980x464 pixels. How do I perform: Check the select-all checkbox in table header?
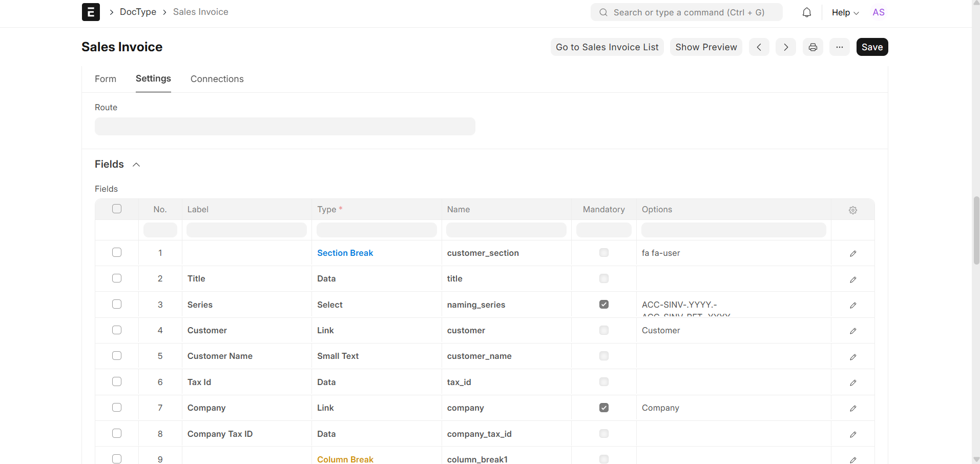point(117,209)
